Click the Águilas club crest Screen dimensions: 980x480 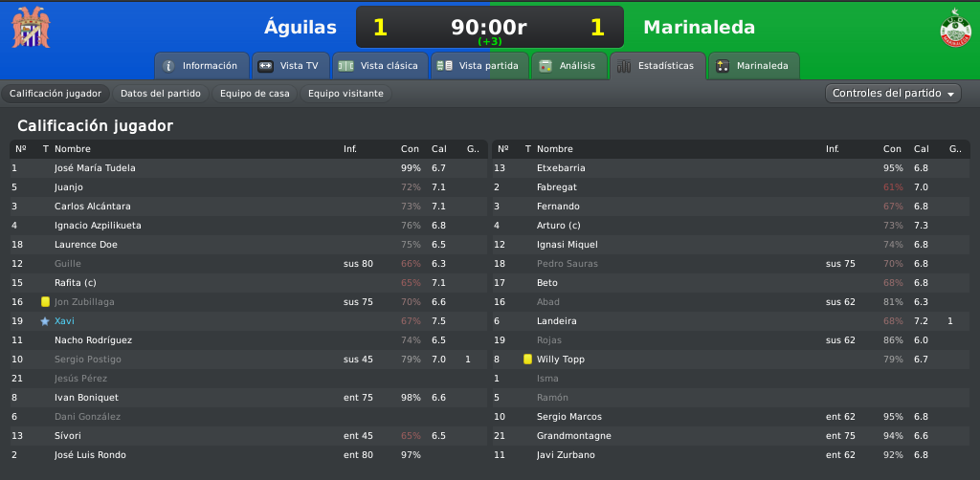tap(31, 28)
